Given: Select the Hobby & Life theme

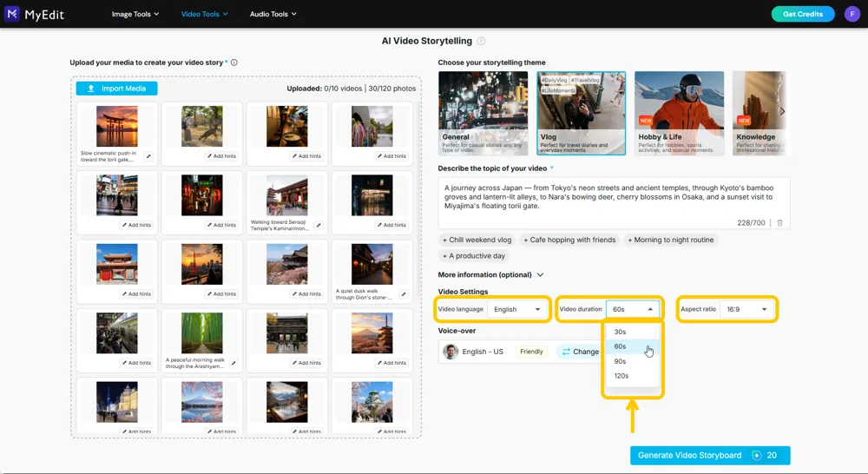Looking at the screenshot, I should [680, 113].
